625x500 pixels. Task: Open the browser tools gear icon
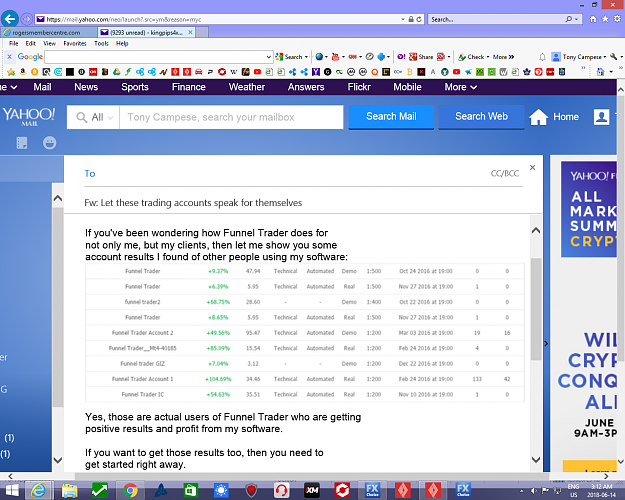click(x=617, y=19)
